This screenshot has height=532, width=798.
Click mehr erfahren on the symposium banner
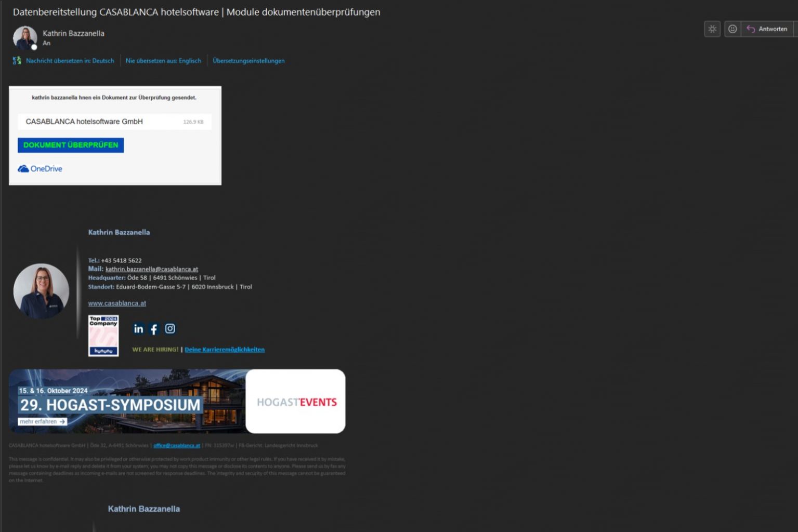(x=43, y=421)
